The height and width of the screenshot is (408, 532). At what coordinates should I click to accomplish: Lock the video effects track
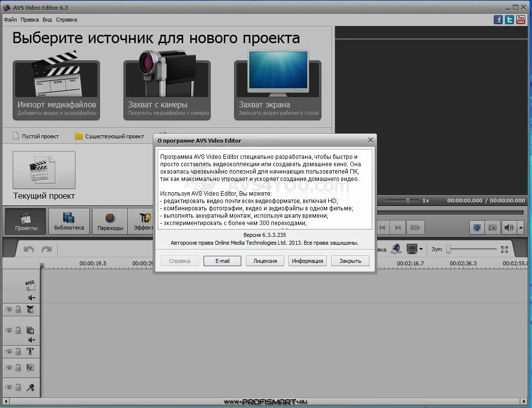click(x=18, y=309)
